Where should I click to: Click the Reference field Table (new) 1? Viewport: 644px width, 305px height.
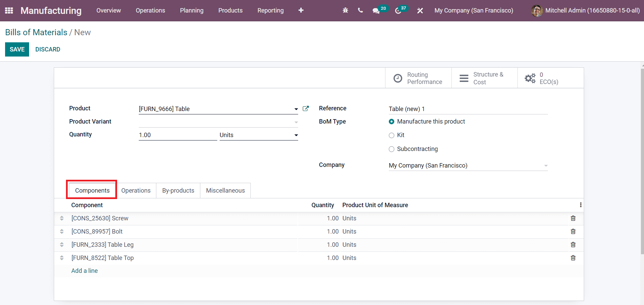click(x=468, y=109)
